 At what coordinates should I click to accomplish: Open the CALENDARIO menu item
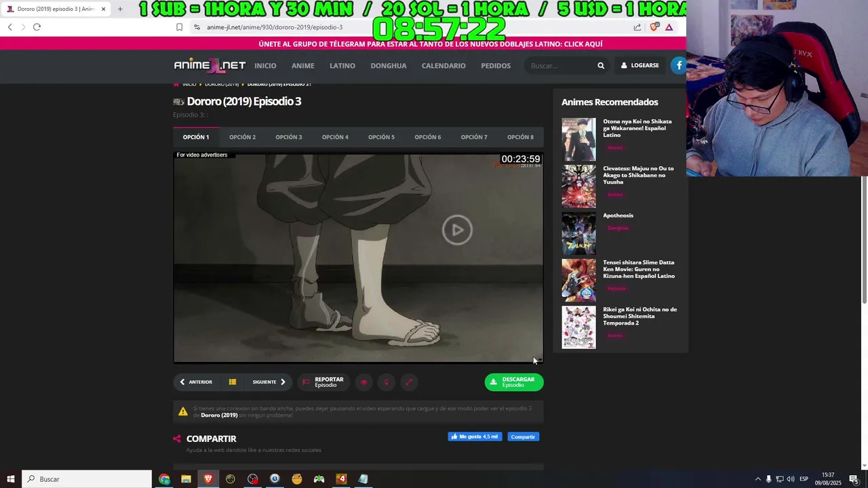443,66
